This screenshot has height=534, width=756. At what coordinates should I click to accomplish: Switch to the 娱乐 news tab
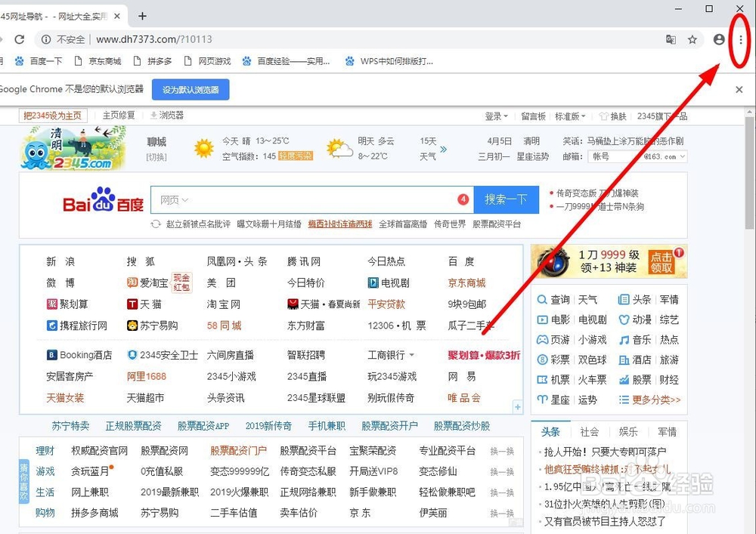628,432
